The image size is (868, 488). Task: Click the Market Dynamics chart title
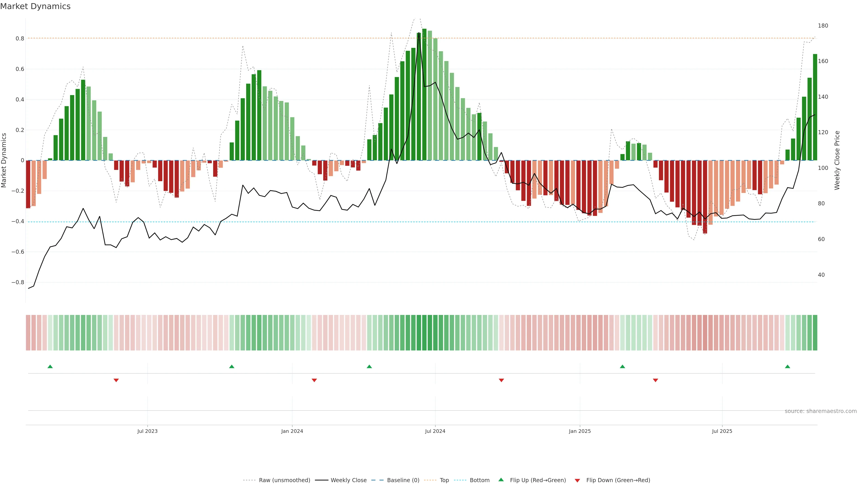pos(35,6)
